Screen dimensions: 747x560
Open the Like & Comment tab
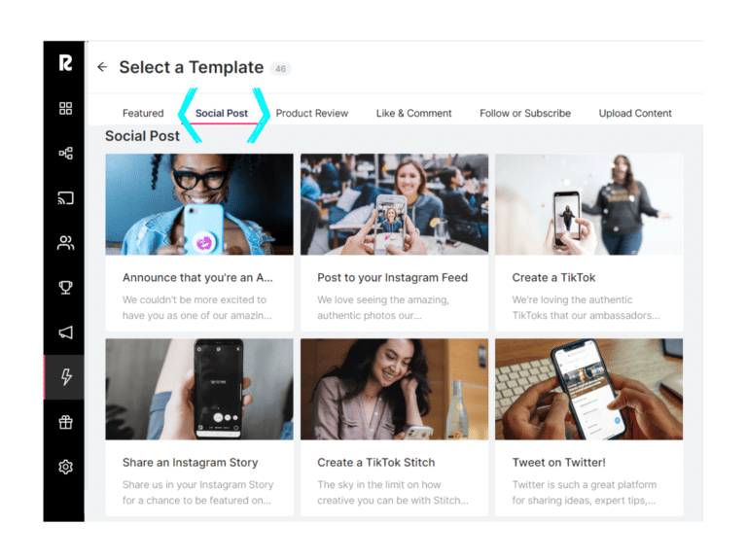413,114
